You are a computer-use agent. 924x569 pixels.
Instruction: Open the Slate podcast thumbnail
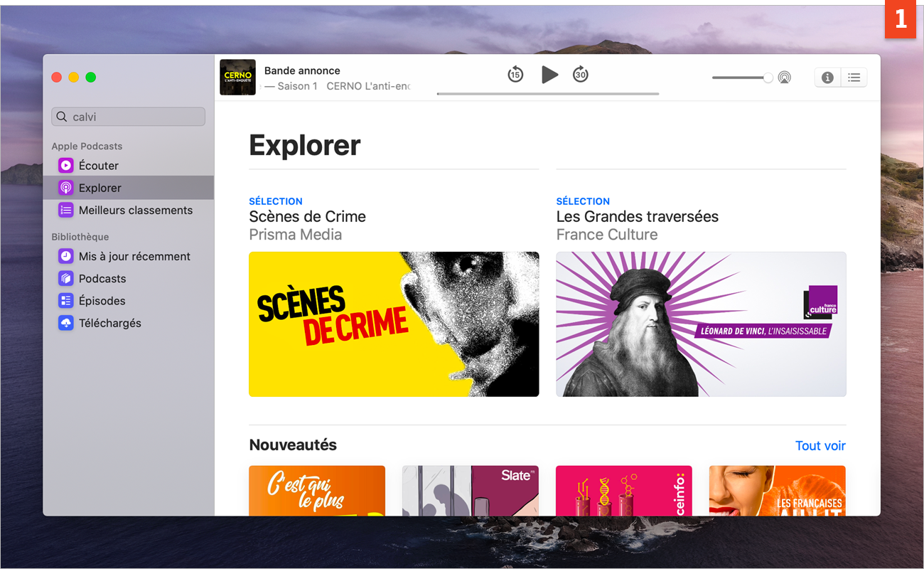(x=471, y=491)
